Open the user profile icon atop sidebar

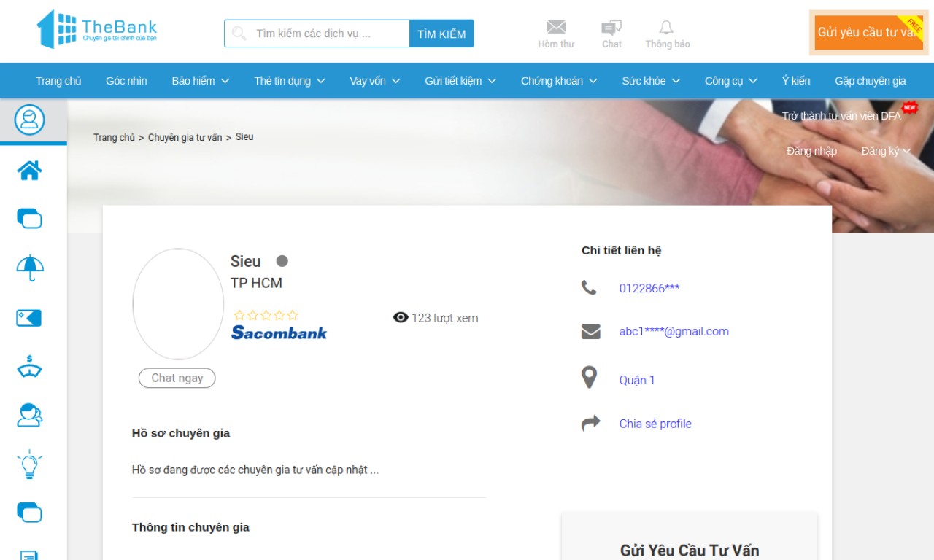(30, 120)
